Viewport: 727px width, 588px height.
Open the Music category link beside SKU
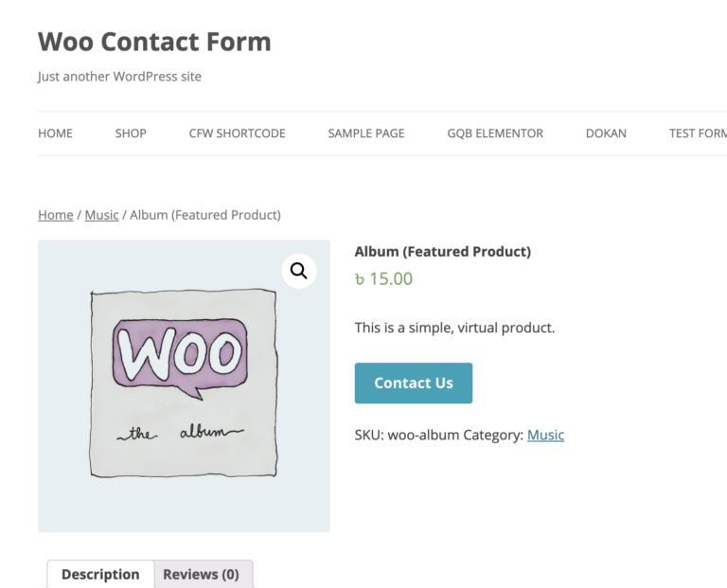pos(545,436)
